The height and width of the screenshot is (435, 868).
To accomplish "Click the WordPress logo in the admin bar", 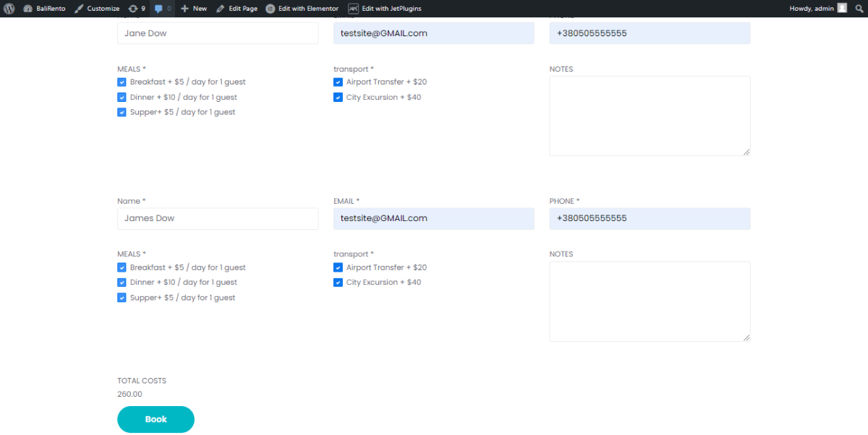I will click(x=8, y=8).
